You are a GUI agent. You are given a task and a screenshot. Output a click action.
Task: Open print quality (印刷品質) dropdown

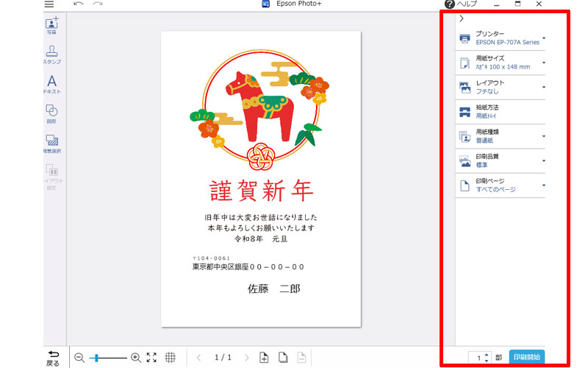click(x=501, y=160)
